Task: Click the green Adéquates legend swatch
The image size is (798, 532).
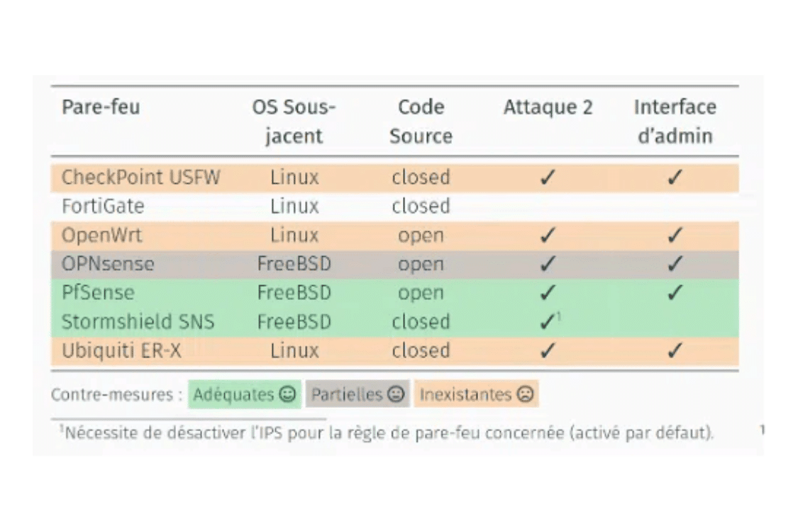Action: [x=245, y=394]
